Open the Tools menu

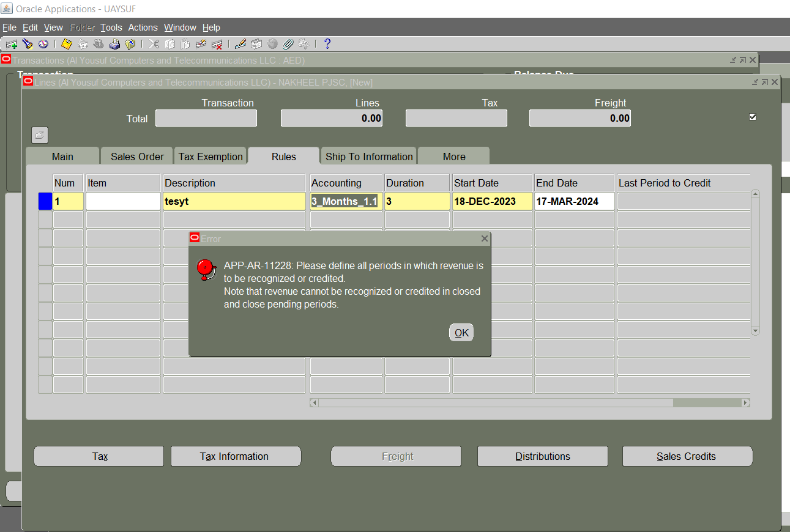coord(111,28)
